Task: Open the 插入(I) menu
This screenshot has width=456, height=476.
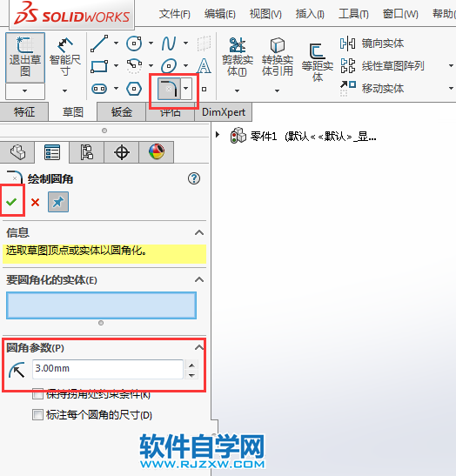Action: click(x=310, y=14)
